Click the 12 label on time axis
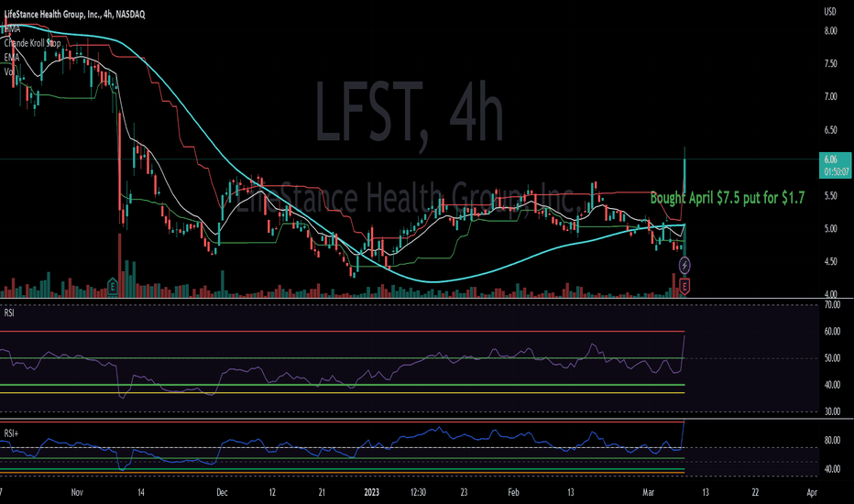 pos(272,493)
